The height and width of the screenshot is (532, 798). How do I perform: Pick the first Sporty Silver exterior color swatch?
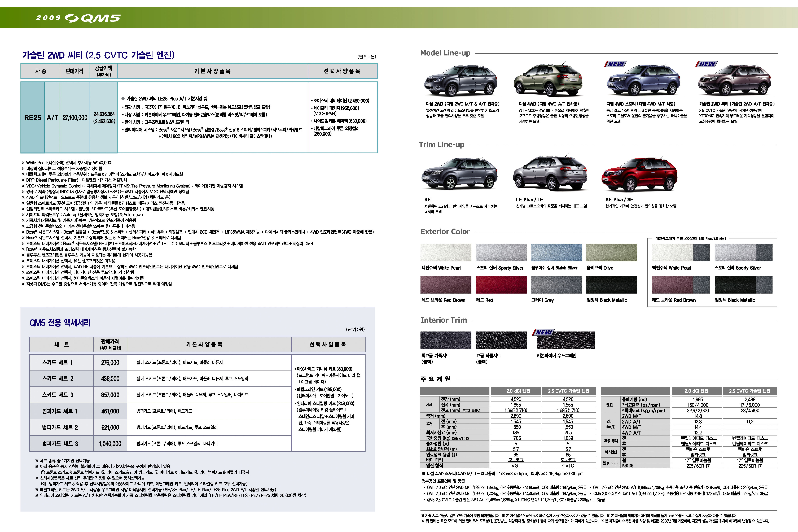tap(501, 252)
